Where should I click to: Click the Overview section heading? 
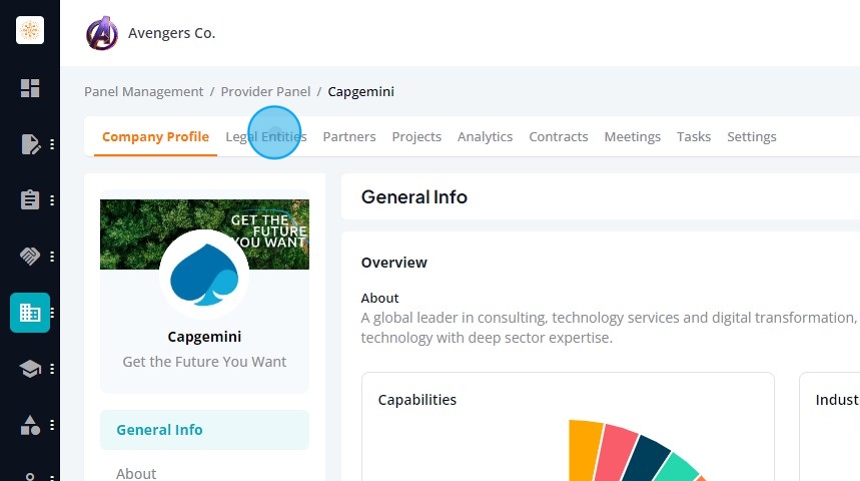[394, 263]
